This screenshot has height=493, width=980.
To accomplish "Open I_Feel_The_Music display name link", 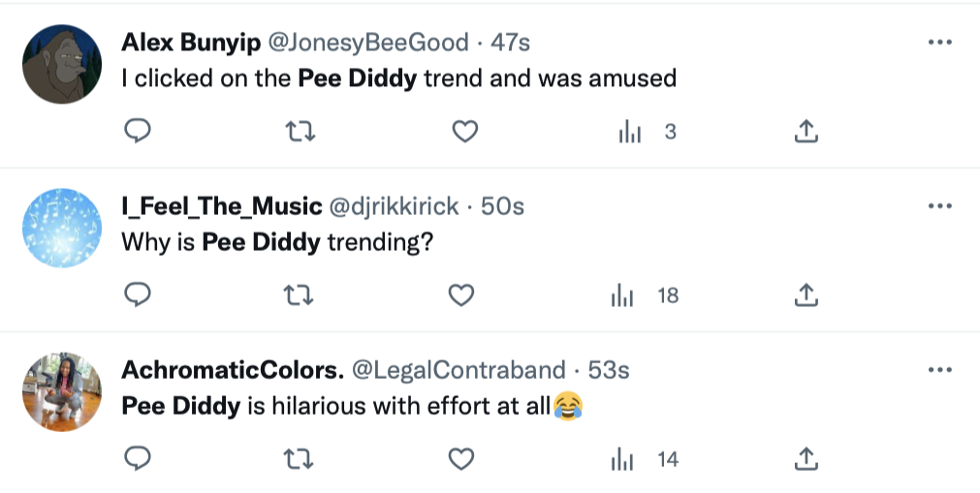I will point(222,206).
